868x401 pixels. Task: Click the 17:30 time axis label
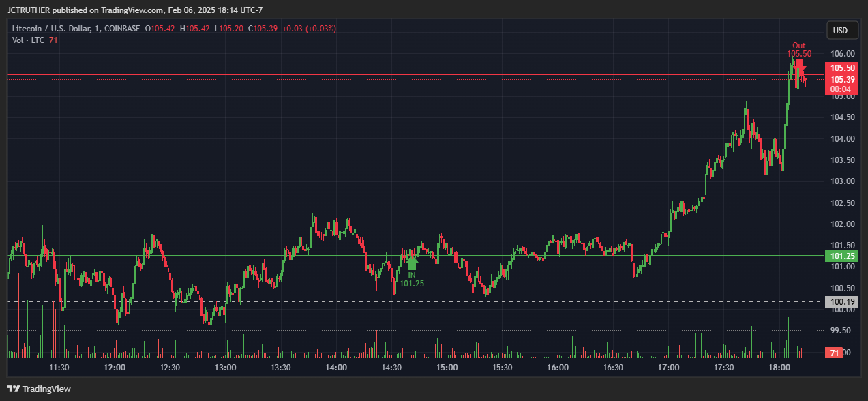(x=723, y=368)
